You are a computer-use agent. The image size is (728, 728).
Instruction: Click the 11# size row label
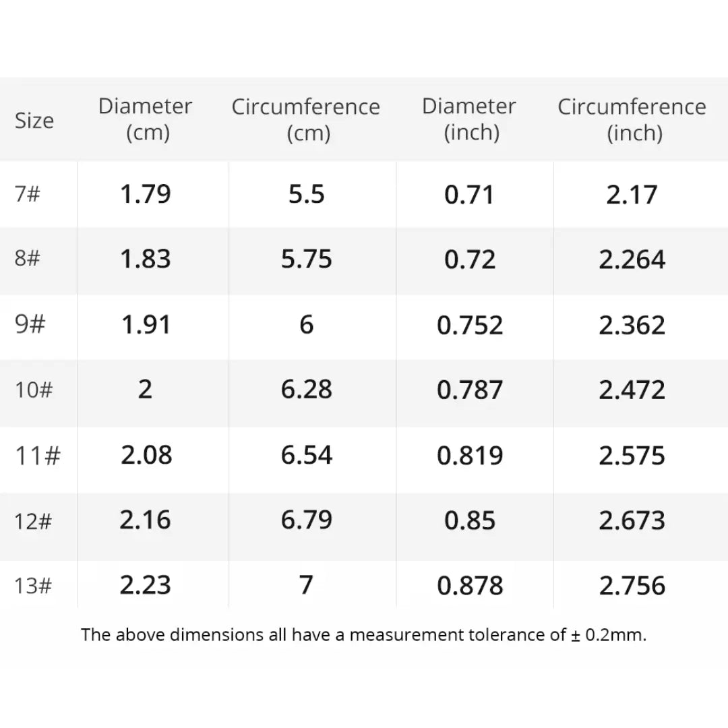37,456
